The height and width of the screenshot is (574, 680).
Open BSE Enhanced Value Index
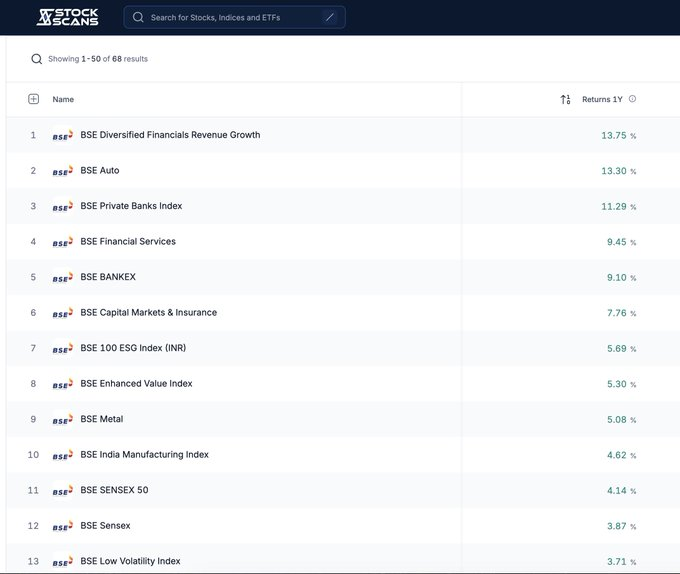136,384
